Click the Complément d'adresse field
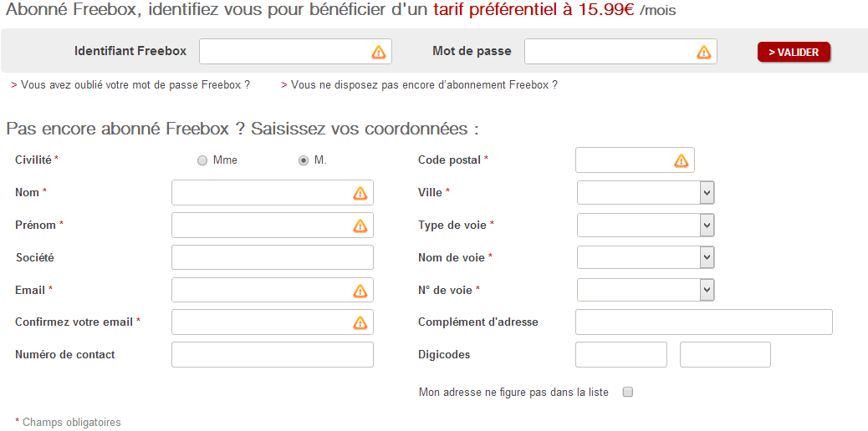This screenshot has width=868, height=431. pyautogui.click(x=703, y=322)
